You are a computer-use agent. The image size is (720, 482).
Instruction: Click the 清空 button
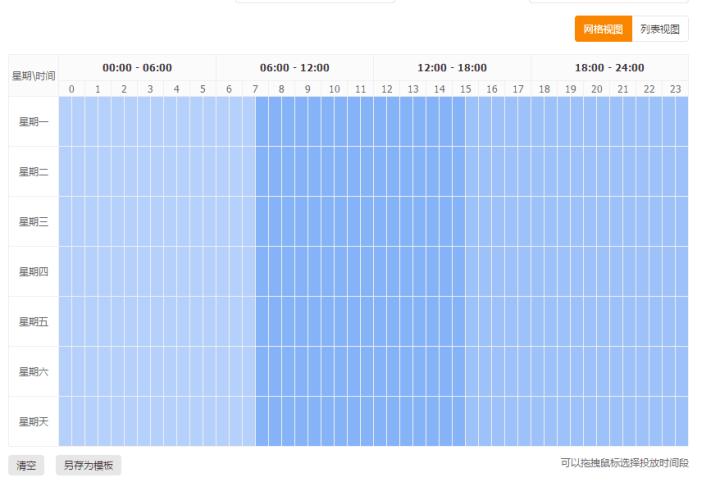pos(26,465)
